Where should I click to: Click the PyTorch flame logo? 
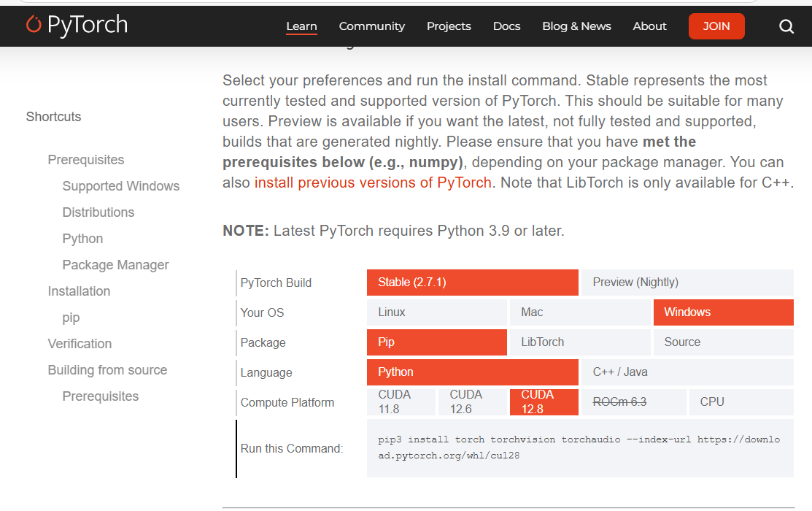34,26
